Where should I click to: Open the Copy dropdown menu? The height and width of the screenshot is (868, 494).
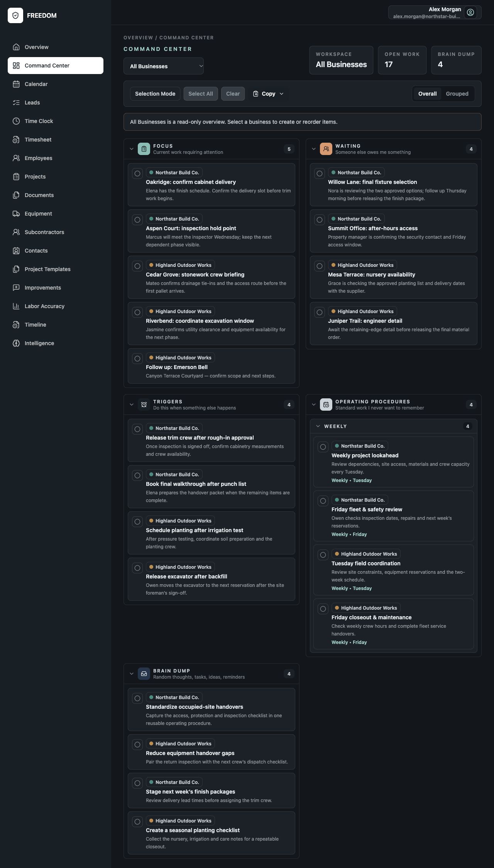coord(268,94)
